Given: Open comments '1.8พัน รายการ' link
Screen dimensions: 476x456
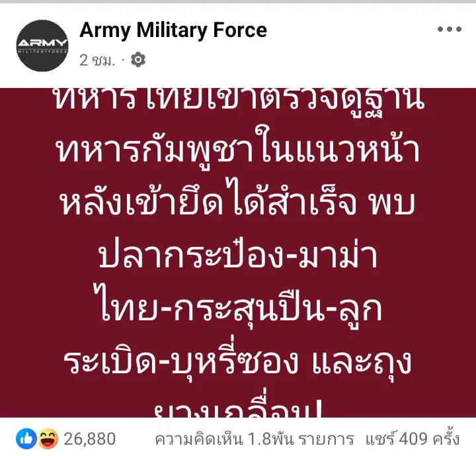Looking at the screenshot, I should (255, 439).
